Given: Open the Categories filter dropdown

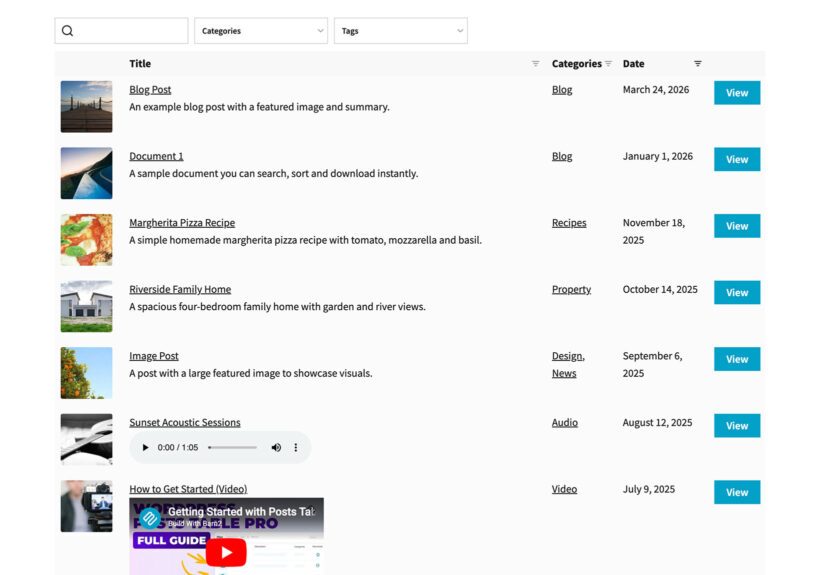Looking at the screenshot, I should pos(261,31).
